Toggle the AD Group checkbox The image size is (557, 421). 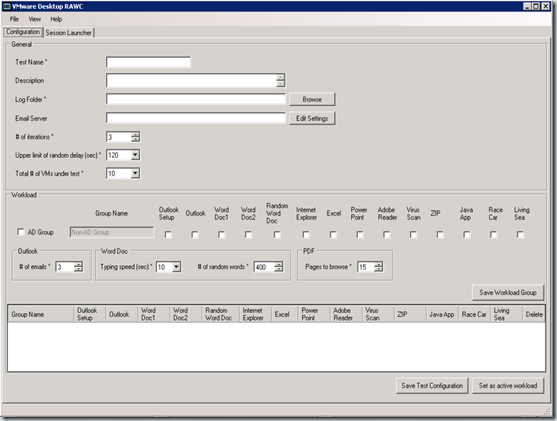point(21,232)
